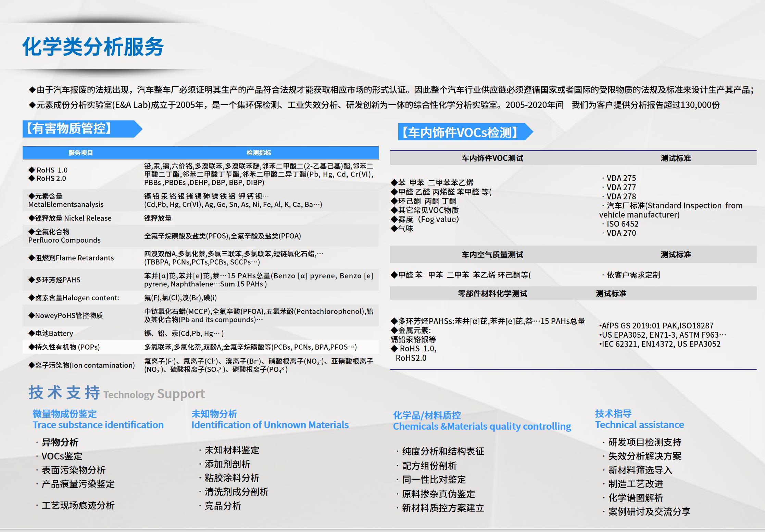Select the 多环芳烃PAHS row label
Screen dimensions: 765x532
(x=54, y=280)
